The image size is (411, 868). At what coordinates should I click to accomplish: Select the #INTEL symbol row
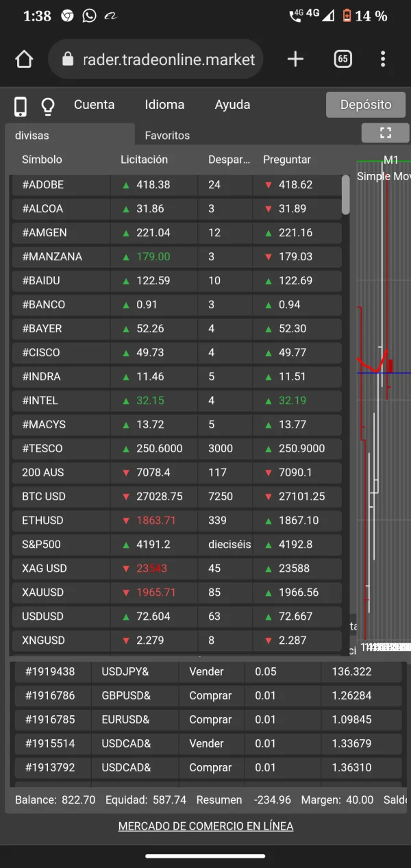click(177, 400)
